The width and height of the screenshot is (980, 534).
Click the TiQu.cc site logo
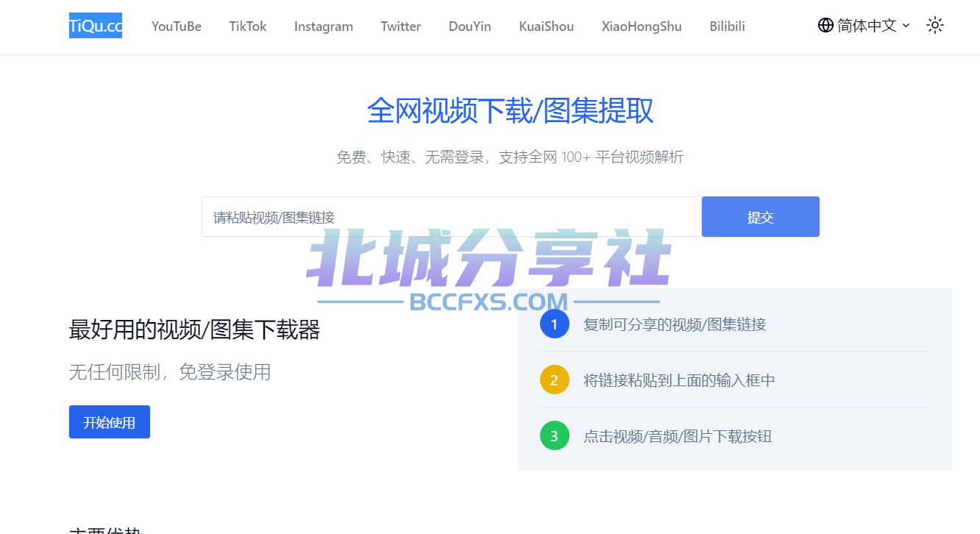click(96, 26)
